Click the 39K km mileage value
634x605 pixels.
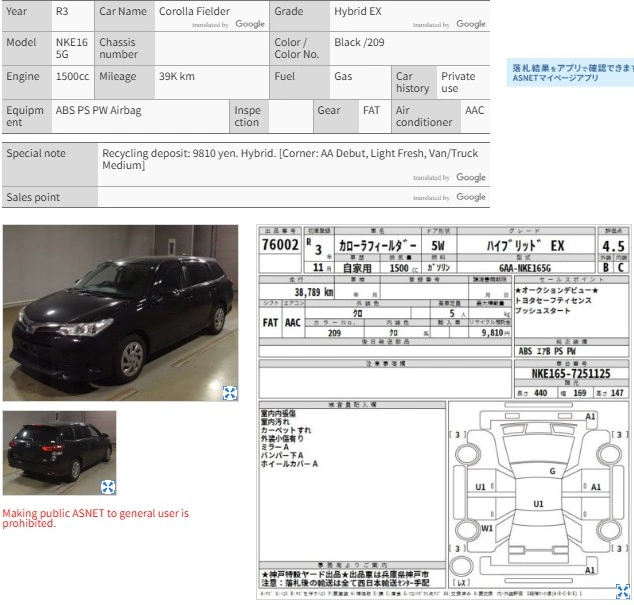click(177, 76)
